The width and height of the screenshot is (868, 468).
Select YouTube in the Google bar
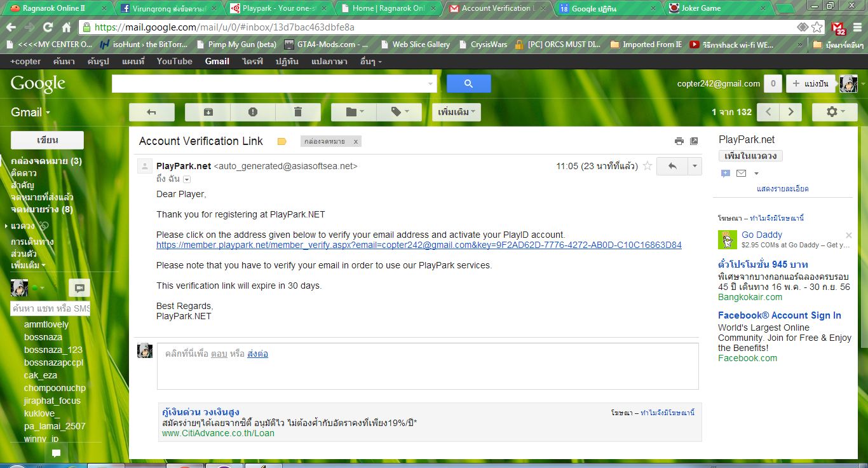pos(175,61)
